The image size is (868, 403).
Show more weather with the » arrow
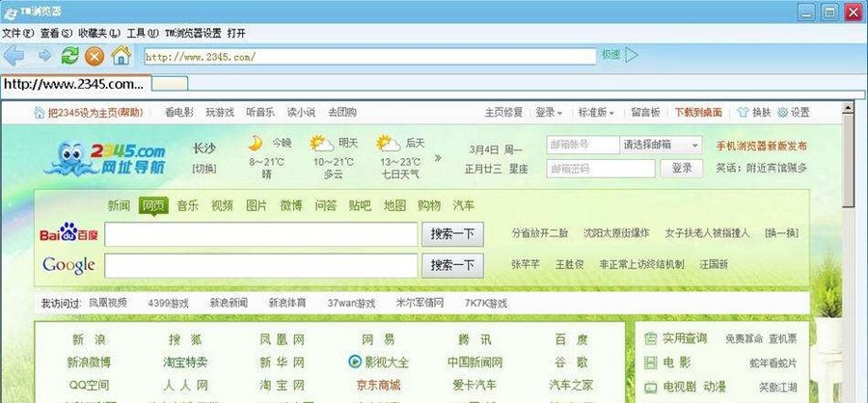(x=438, y=158)
